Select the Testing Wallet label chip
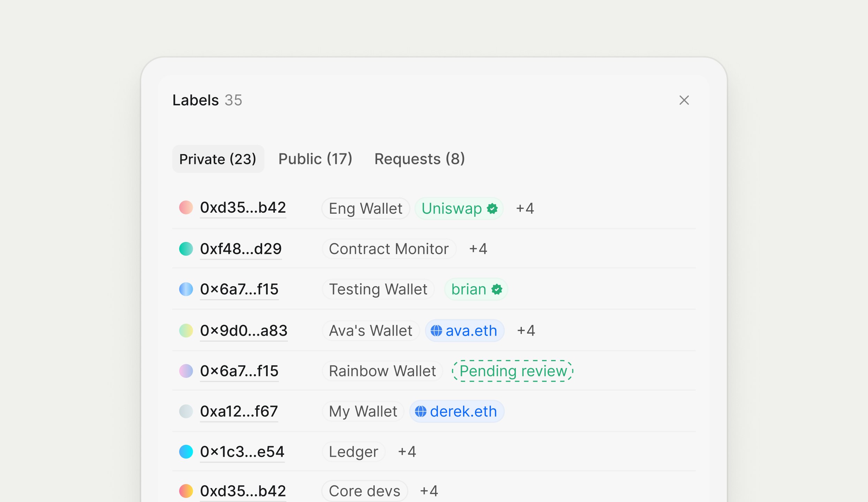Viewport: 868px width, 502px height. 378,289
